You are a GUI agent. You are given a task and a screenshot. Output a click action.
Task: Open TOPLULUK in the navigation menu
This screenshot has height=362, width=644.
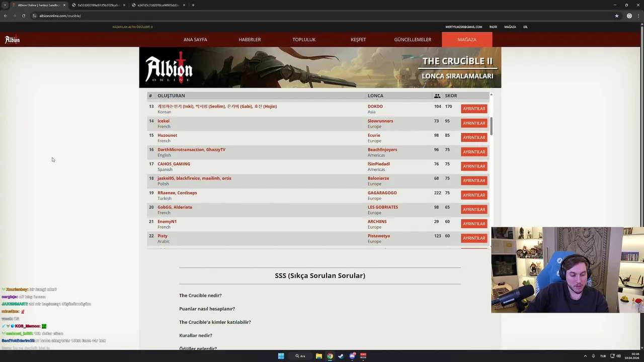[304, 40]
